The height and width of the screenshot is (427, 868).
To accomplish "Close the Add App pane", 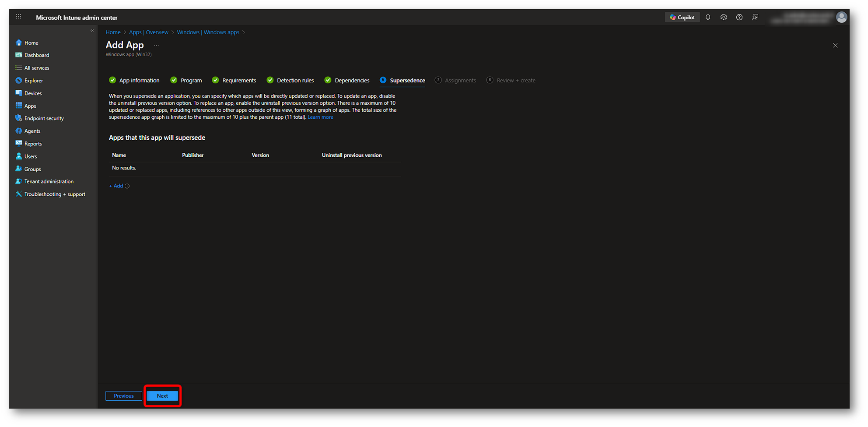I will tap(835, 46).
